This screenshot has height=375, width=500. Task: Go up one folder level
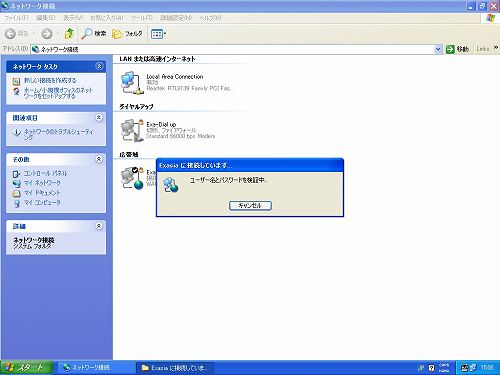(x=69, y=33)
